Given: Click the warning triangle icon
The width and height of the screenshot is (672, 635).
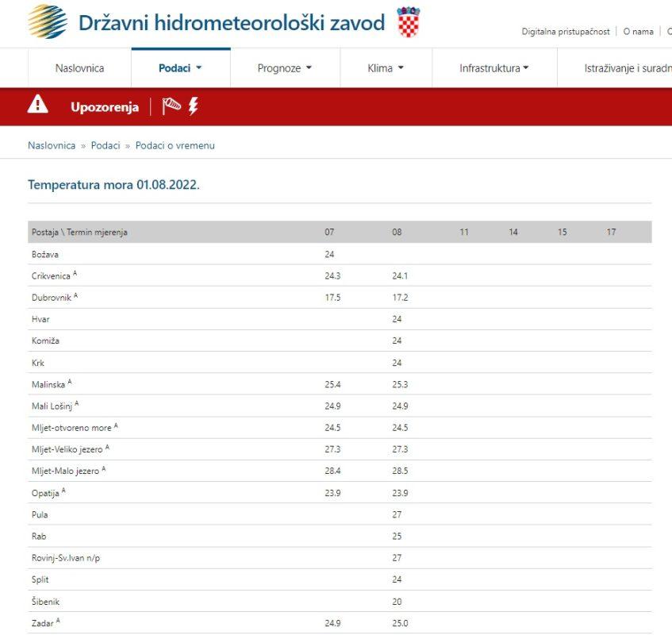Looking at the screenshot, I should tap(38, 106).
